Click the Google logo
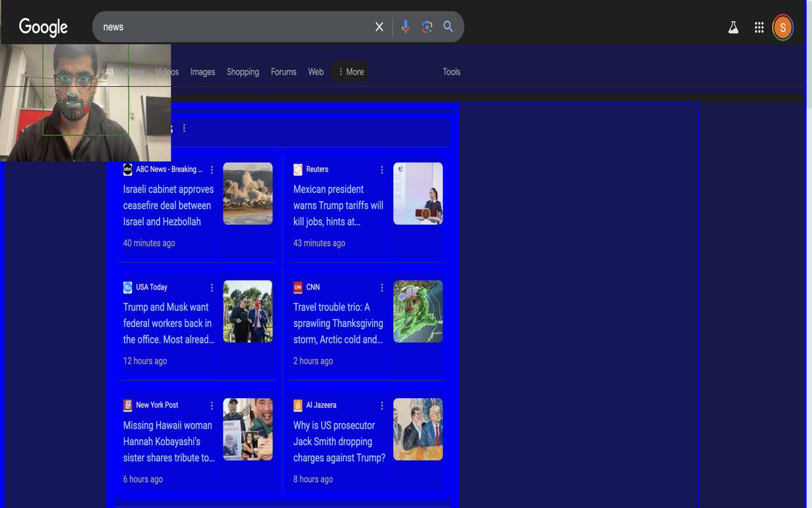Screen dimensions: 812x508 click(x=43, y=27)
